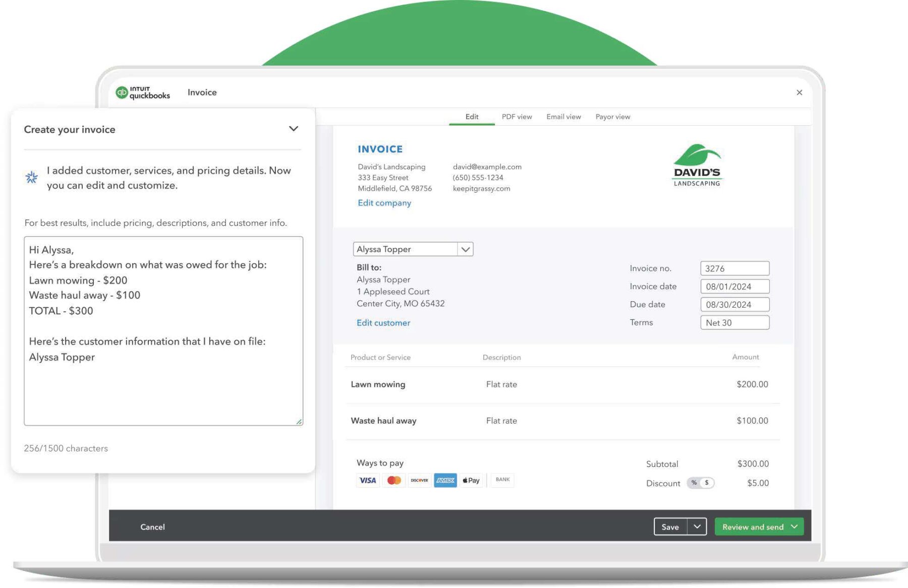Open the Alyssa Topper customer dropdown
Image resolution: width=908 pixels, height=588 pixels.
pyautogui.click(x=465, y=249)
